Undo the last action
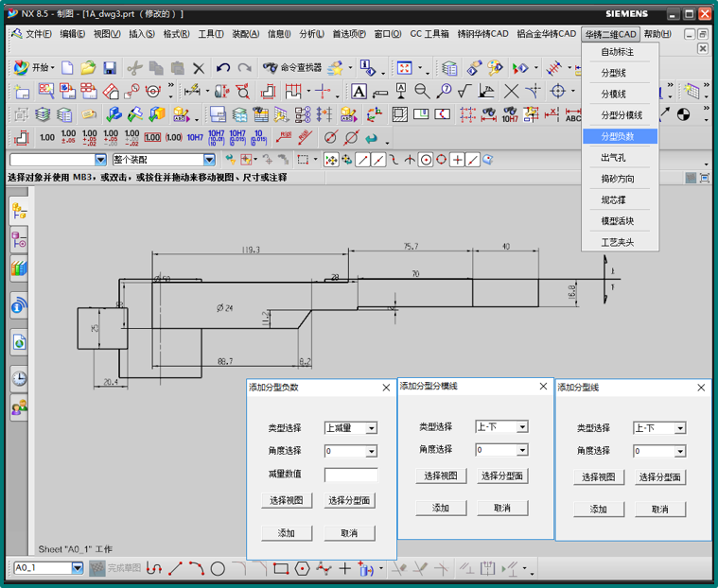This screenshot has width=718, height=588. point(223,69)
